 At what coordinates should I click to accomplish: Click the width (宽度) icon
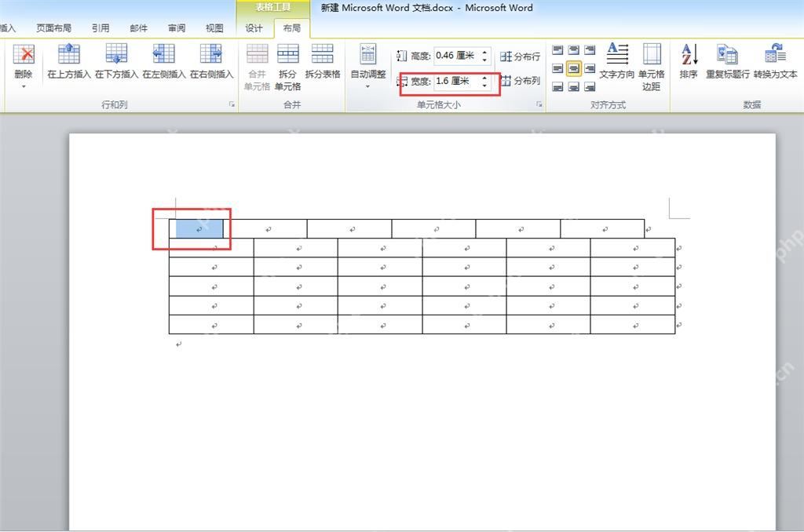(x=402, y=81)
